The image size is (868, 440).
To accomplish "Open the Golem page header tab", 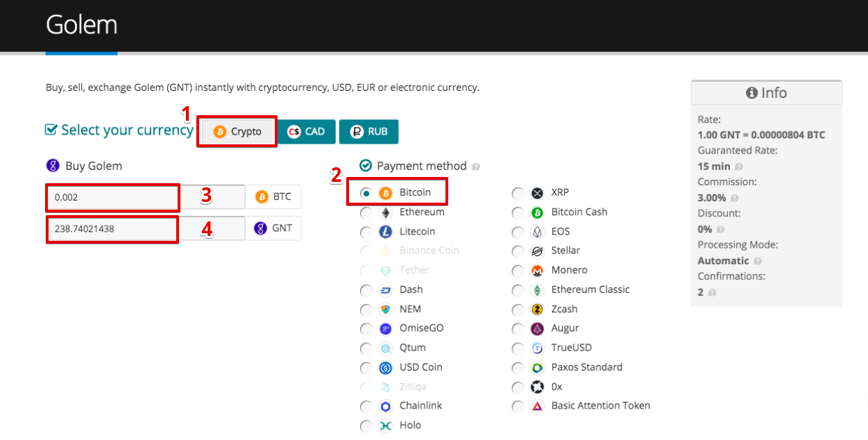I will pos(81,25).
